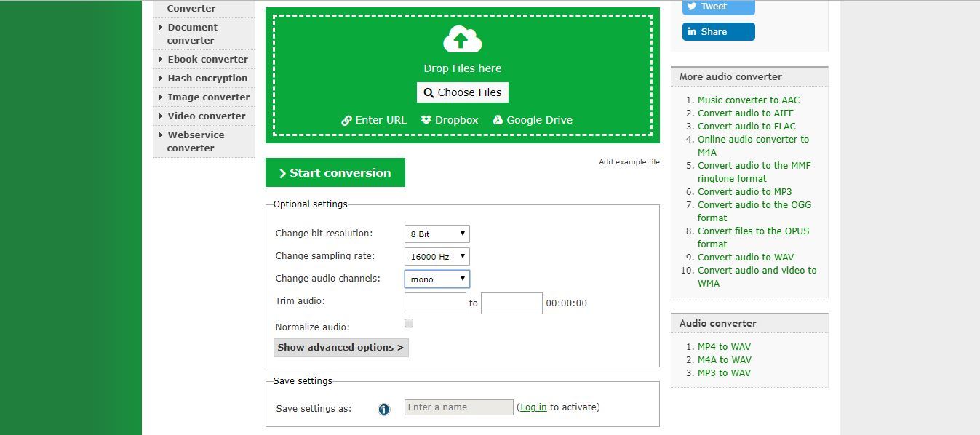The width and height of the screenshot is (980, 435).
Task: Open the Change bit resolution dropdown
Action: click(437, 234)
